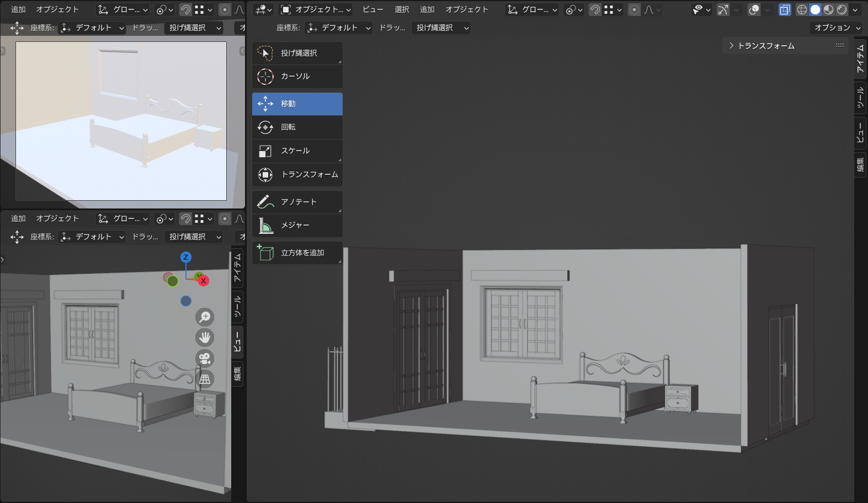
Task: Enable wireframe shading in main viewport
Action: tap(802, 10)
